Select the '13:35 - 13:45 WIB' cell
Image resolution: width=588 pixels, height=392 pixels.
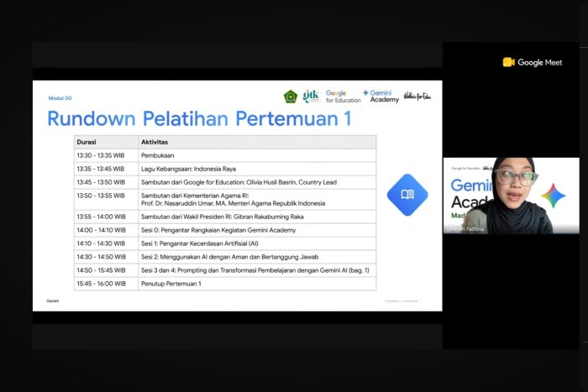tap(106, 169)
